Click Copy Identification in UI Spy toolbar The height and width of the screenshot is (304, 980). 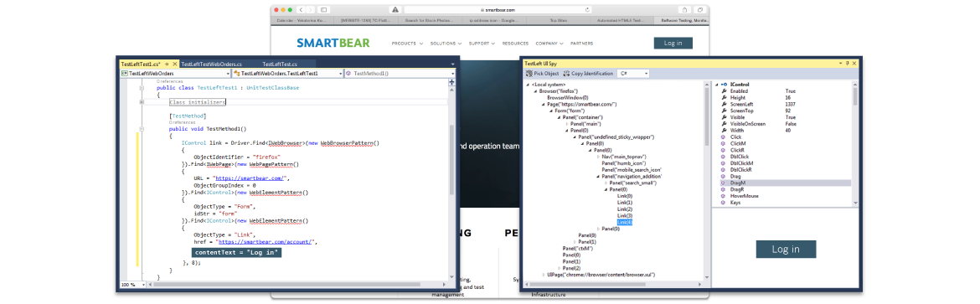588,73
